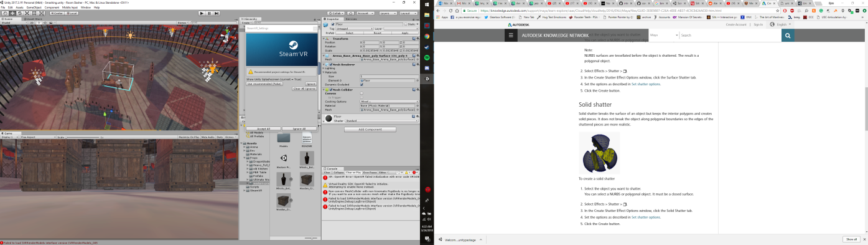Open the Shader dropdown for Floor material

pos(381,121)
